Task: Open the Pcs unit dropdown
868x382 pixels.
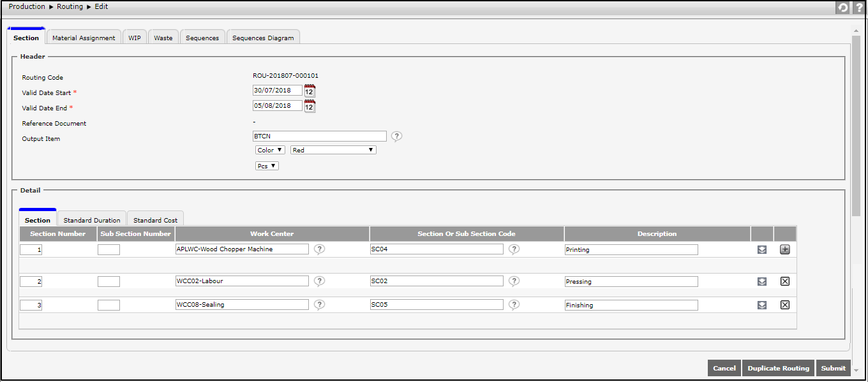Action: point(267,166)
